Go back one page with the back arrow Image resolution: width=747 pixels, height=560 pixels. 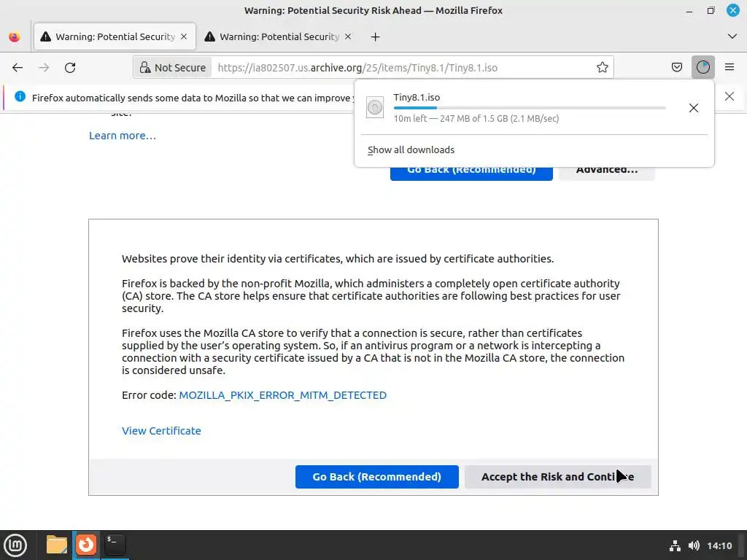click(x=18, y=68)
